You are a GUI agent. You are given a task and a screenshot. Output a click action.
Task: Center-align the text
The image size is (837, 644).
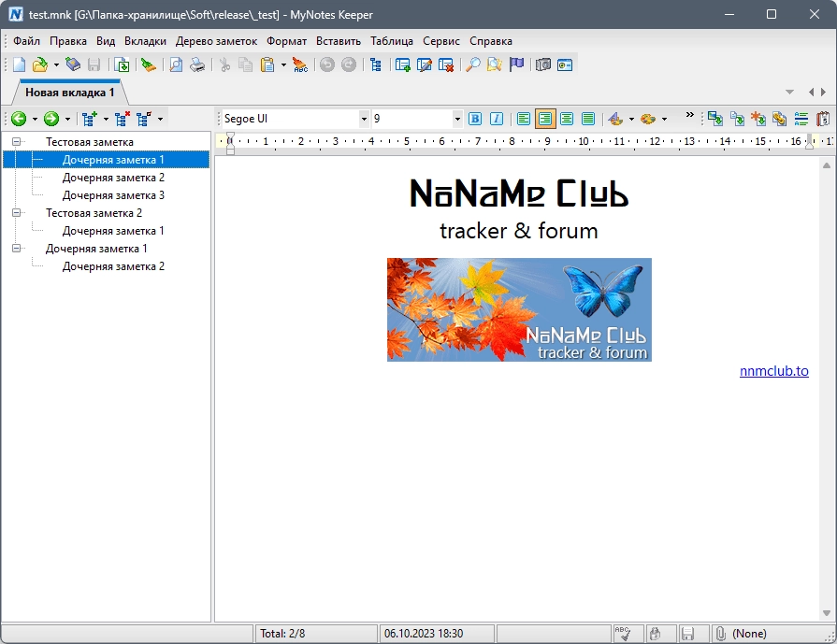coord(567,119)
